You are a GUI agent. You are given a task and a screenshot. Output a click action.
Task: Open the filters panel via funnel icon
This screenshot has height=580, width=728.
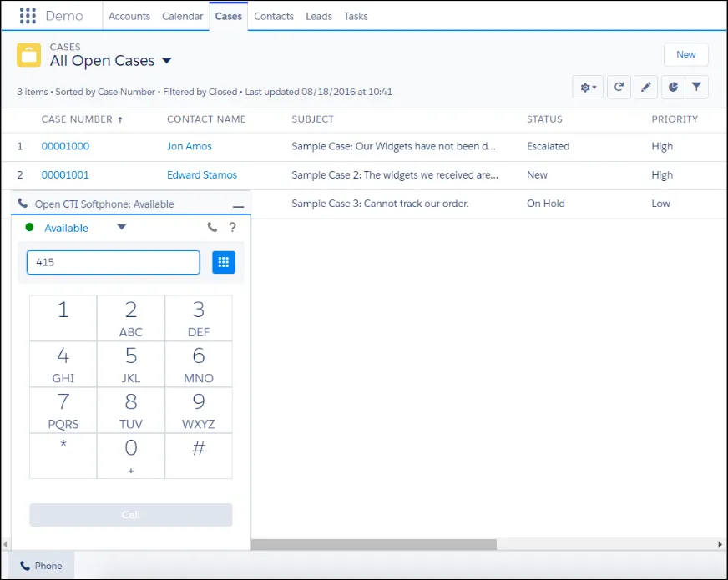(x=698, y=87)
